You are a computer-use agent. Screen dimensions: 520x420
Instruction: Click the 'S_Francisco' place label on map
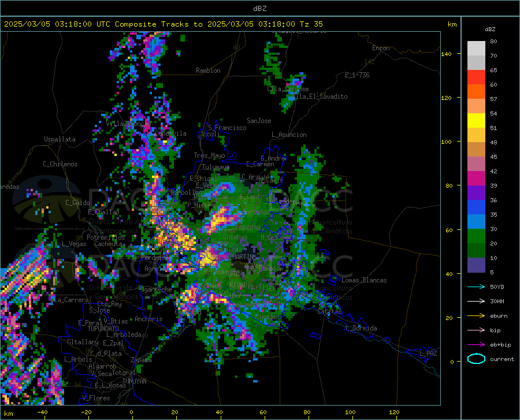coord(227,128)
